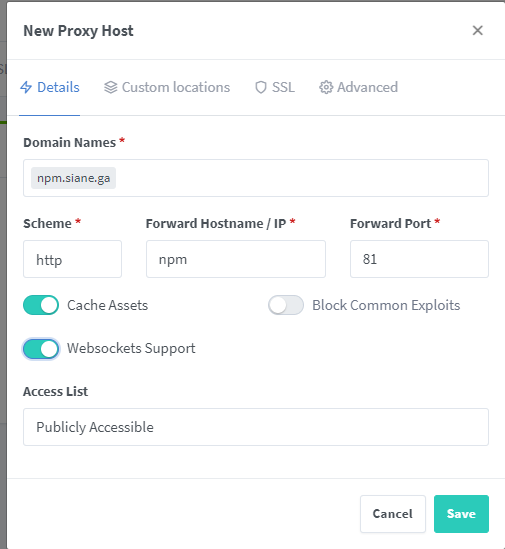Click the stacked layers icon for Custom locations
The width and height of the screenshot is (505, 549).
(111, 87)
